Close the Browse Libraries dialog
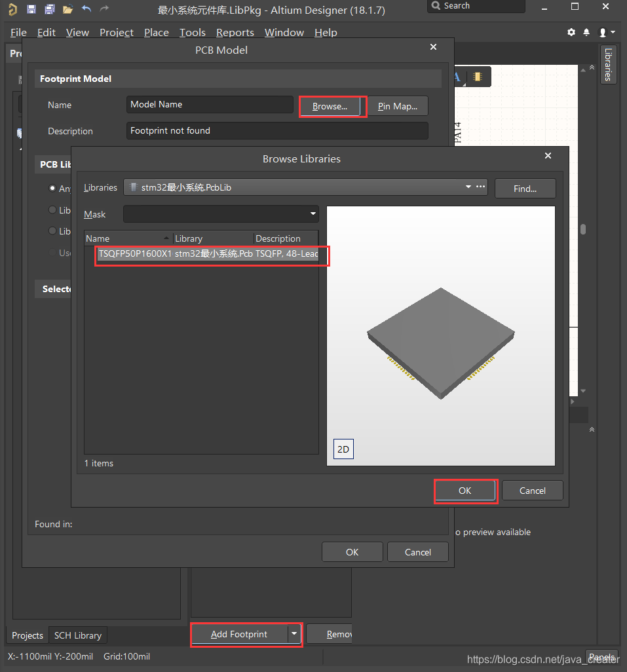The height and width of the screenshot is (672, 627). (x=548, y=156)
